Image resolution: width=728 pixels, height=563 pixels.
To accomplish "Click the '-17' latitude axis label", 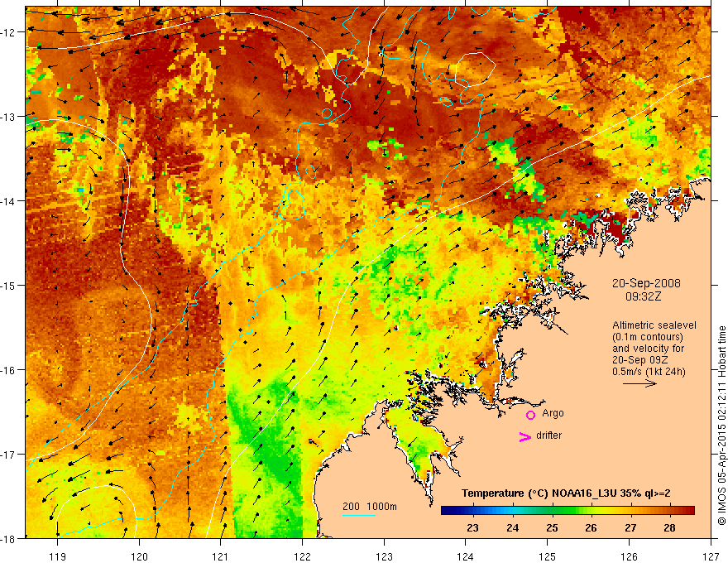I will (8, 455).
